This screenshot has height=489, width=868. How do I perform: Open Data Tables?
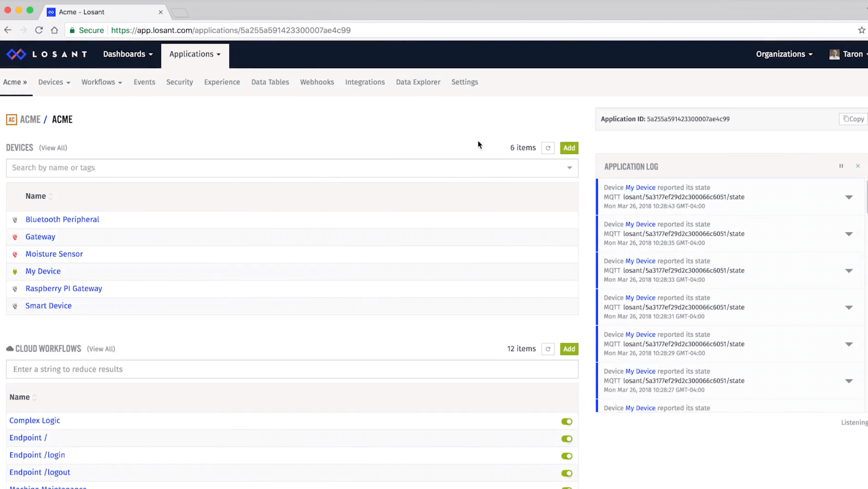pyautogui.click(x=270, y=82)
